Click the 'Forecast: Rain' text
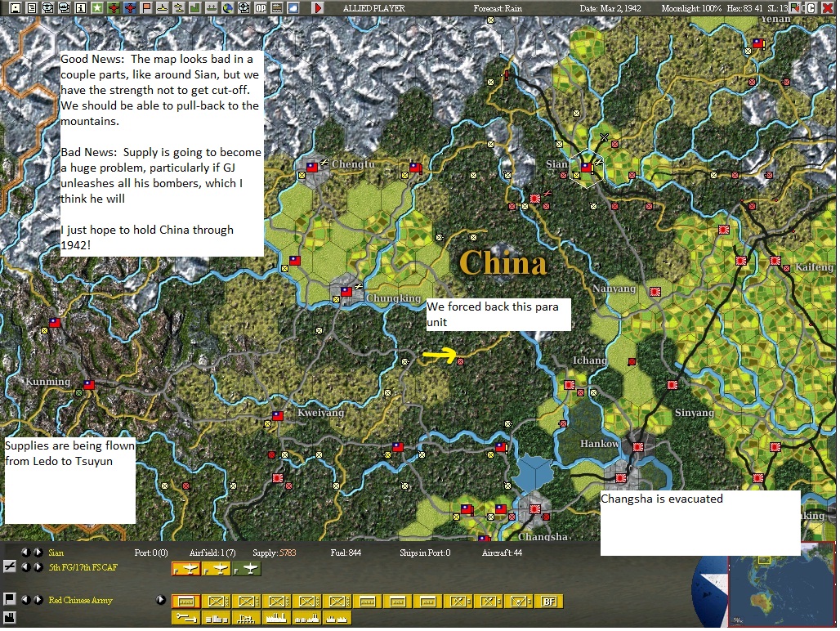The image size is (840, 631). [x=498, y=8]
